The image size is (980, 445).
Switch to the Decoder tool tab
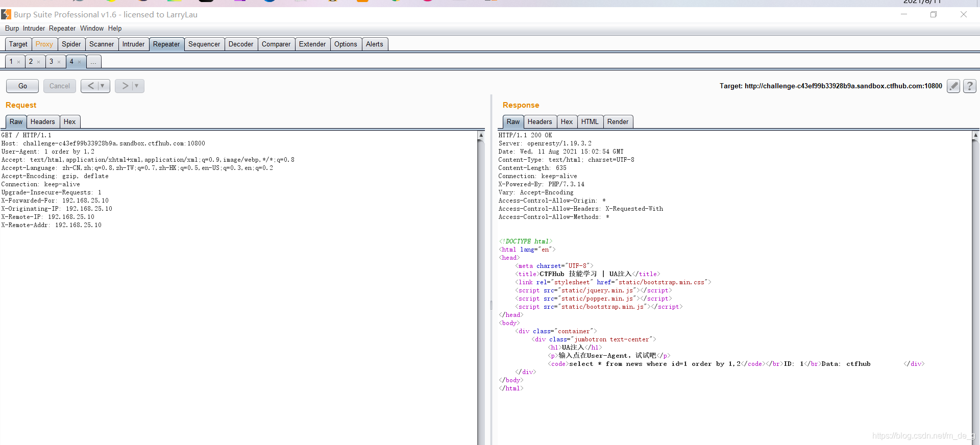coord(241,44)
